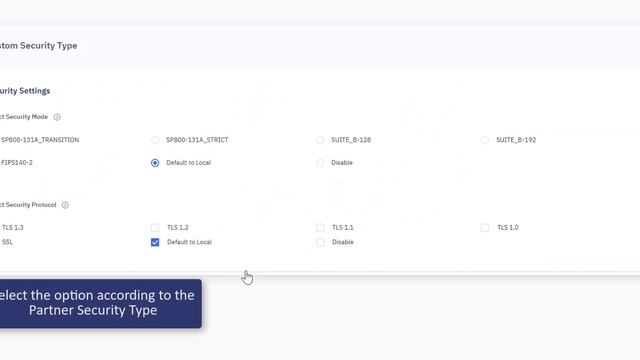Tick the Disable protocol checkbox
The image size is (640, 360).
click(x=320, y=242)
